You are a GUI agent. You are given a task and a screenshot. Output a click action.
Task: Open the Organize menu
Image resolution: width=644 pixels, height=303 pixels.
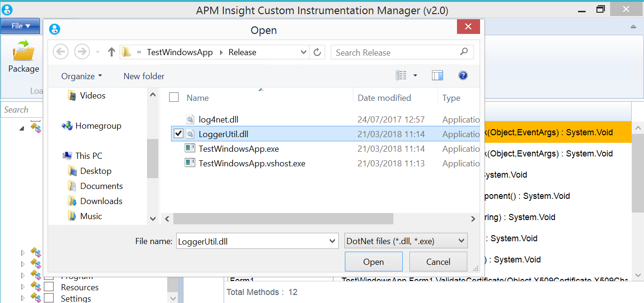pos(81,76)
